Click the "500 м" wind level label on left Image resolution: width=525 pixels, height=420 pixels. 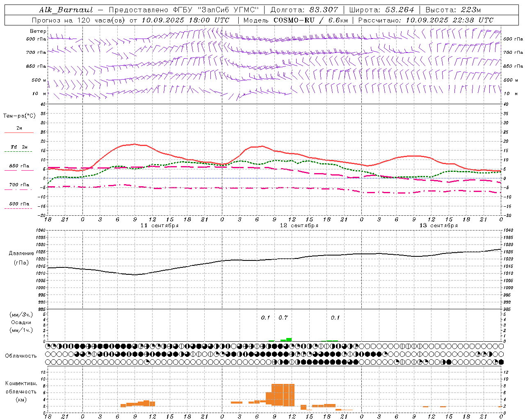pyautogui.click(x=39, y=80)
